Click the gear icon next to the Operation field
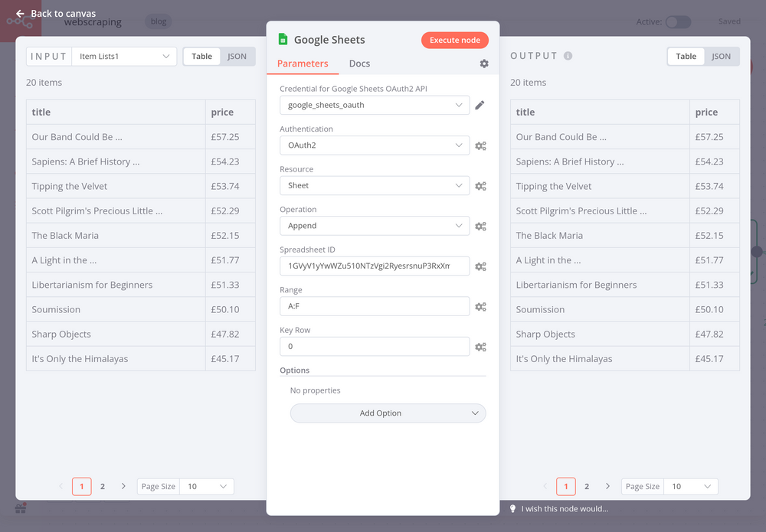 (481, 226)
